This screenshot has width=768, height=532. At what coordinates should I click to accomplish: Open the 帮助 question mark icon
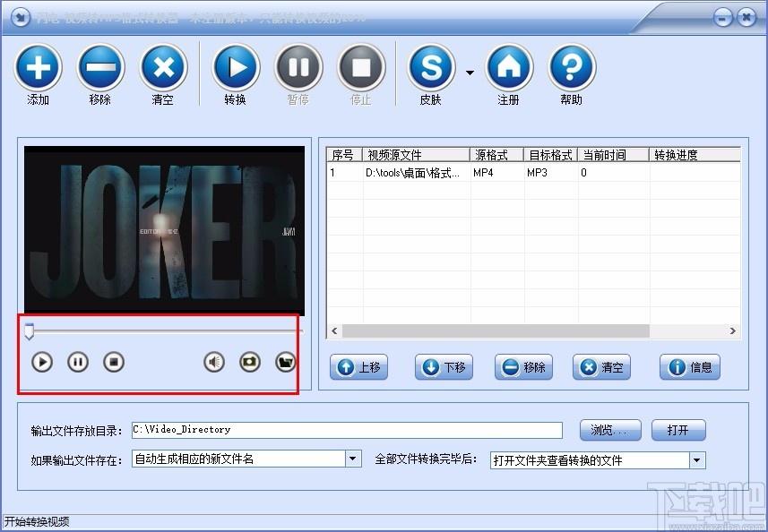pyautogui.click(x=572, y=67)
